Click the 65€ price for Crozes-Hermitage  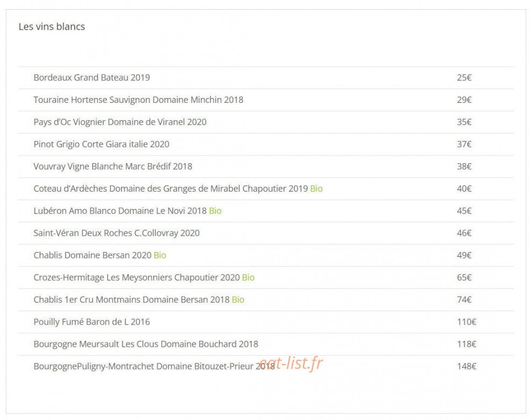464,277
